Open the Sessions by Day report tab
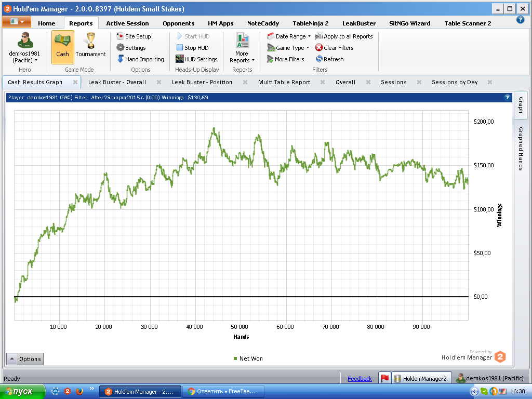The width and height of the screenshot is (532, 399). point(455,82)
